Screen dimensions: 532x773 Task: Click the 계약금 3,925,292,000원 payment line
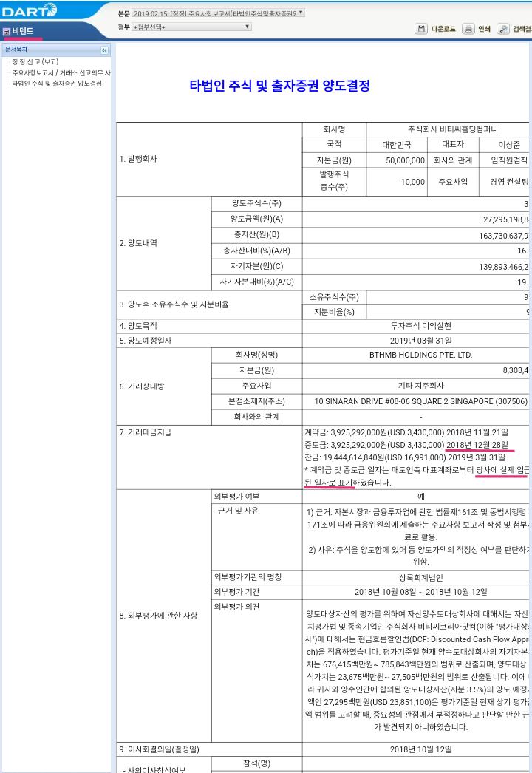406,432
